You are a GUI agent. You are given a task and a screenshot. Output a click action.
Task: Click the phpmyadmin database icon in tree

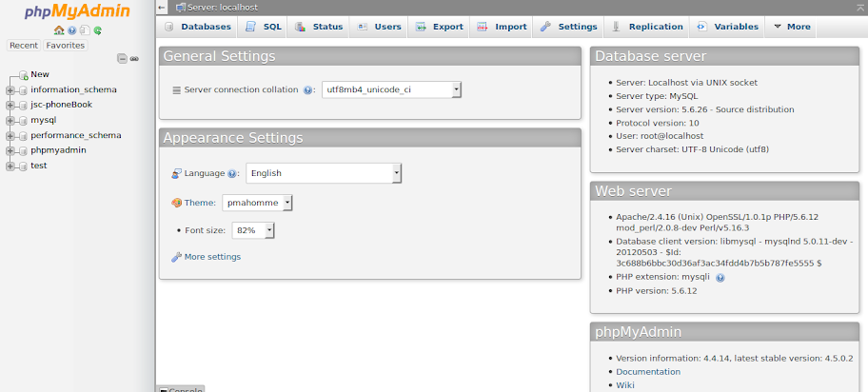(23, 150)
